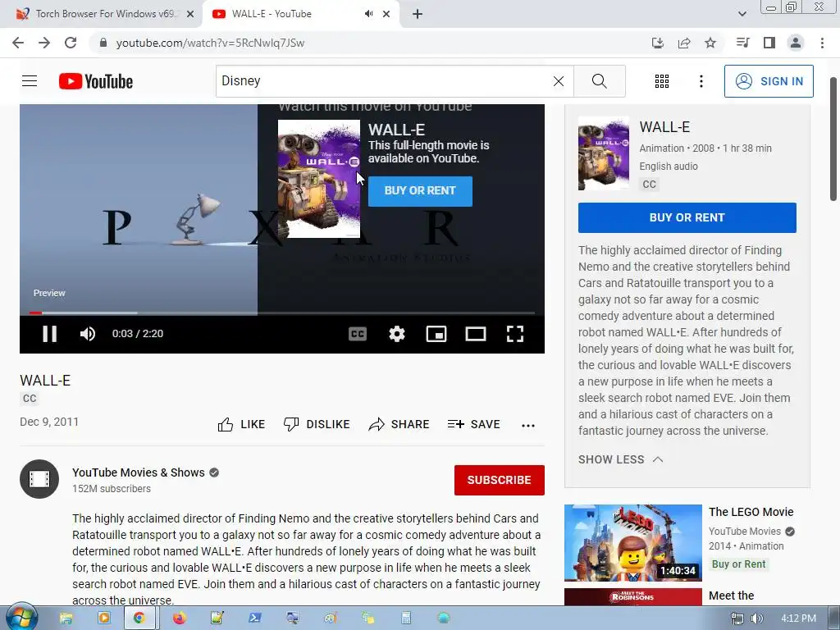
Task: Click the WALL-E poster in the sidebar
Action: 603,153
